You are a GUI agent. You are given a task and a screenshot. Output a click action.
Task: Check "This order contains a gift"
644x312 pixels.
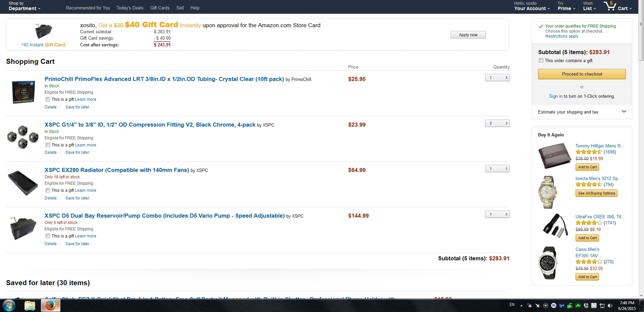click(541, 60)
